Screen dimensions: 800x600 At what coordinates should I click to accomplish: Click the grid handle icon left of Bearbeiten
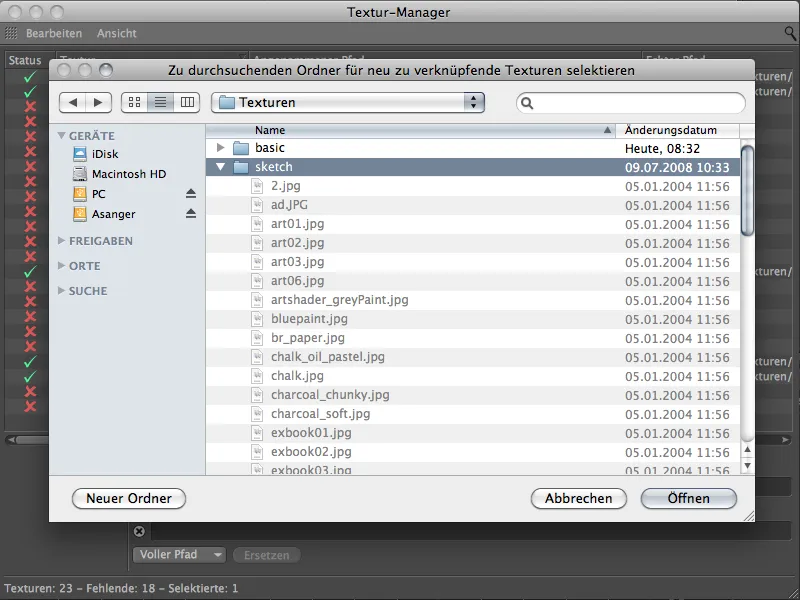11,33
